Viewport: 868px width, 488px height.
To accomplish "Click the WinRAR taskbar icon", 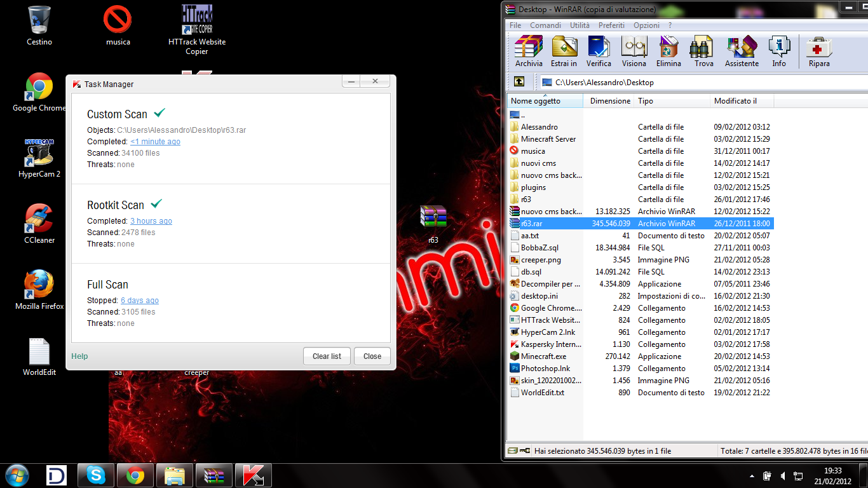I will click(x=214, y=475).
